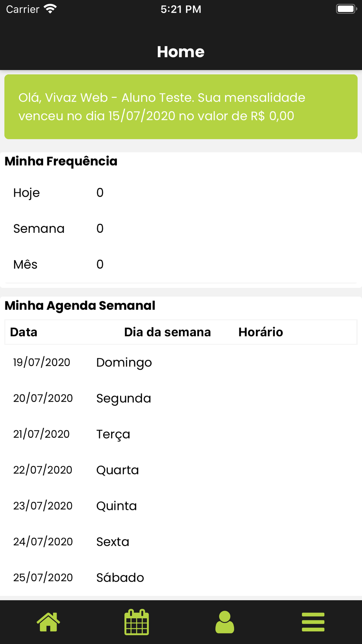
Task: Open the calendar schedule icon
Action: pyautogui.click(x=136, y=622)
